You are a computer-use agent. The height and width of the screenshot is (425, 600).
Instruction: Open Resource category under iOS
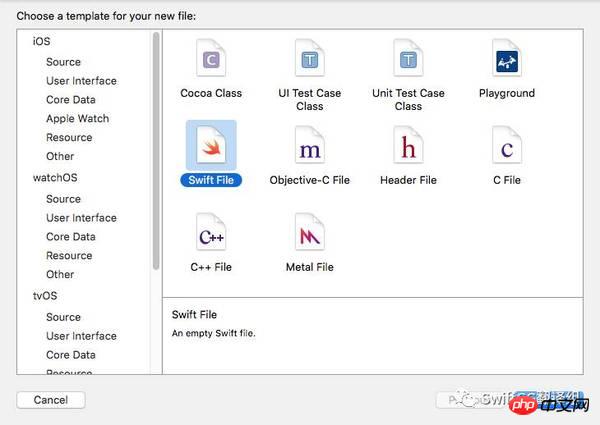point(69,137)
